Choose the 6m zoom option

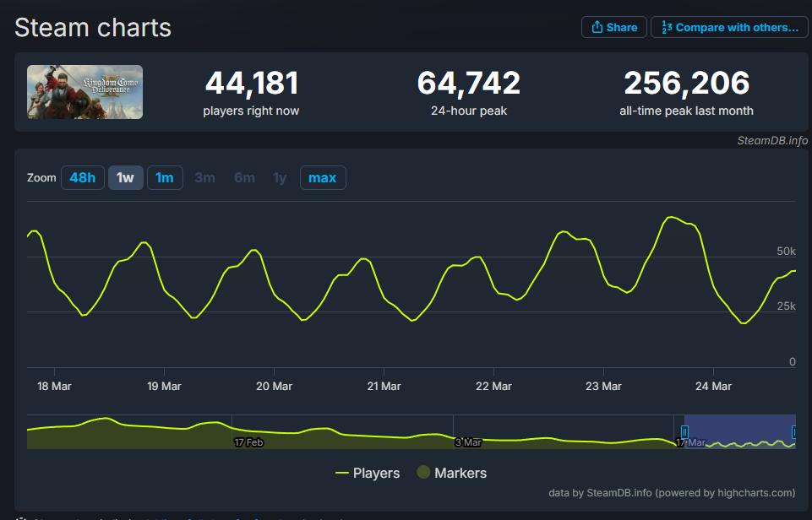click(244, 177)
